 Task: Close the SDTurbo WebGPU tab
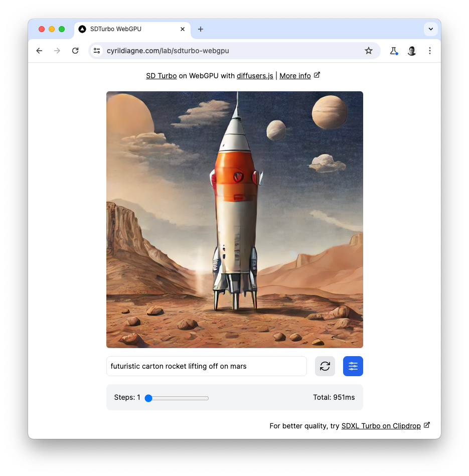point(183,29)
